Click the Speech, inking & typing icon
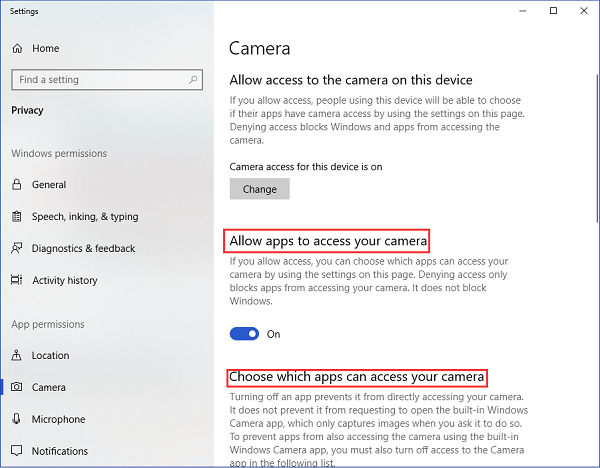This screenshot has width=600, height=468. [x=17, y=217]
